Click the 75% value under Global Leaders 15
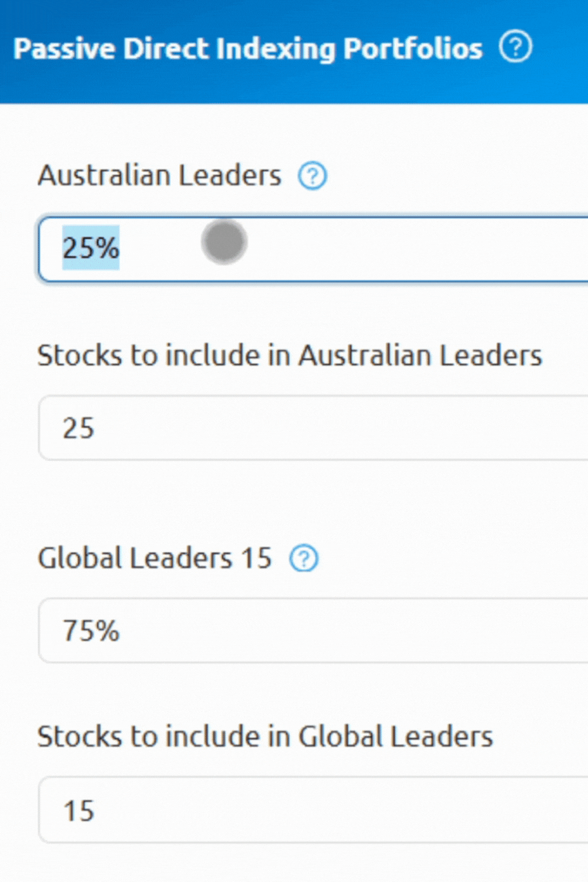The width and height of the screenshot is (588, 882). pos(91,631)
